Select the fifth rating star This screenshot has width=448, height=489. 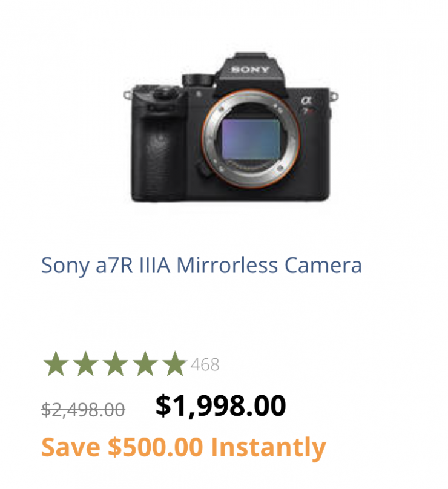(174, 364)
